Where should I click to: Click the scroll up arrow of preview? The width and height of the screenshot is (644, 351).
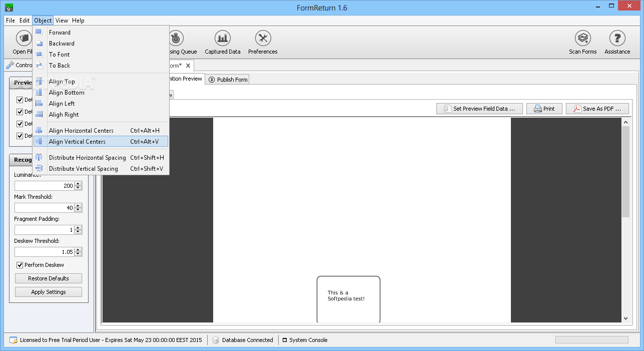point(625,122)
